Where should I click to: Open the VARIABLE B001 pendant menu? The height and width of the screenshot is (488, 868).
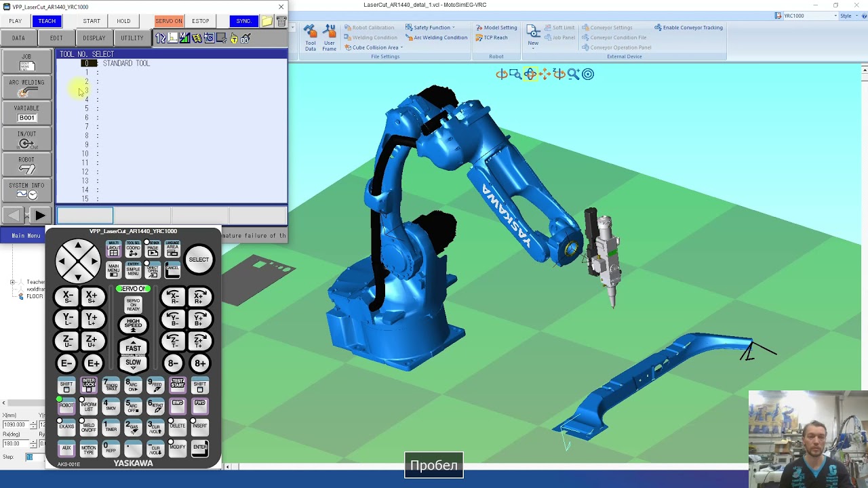[26, 113]
